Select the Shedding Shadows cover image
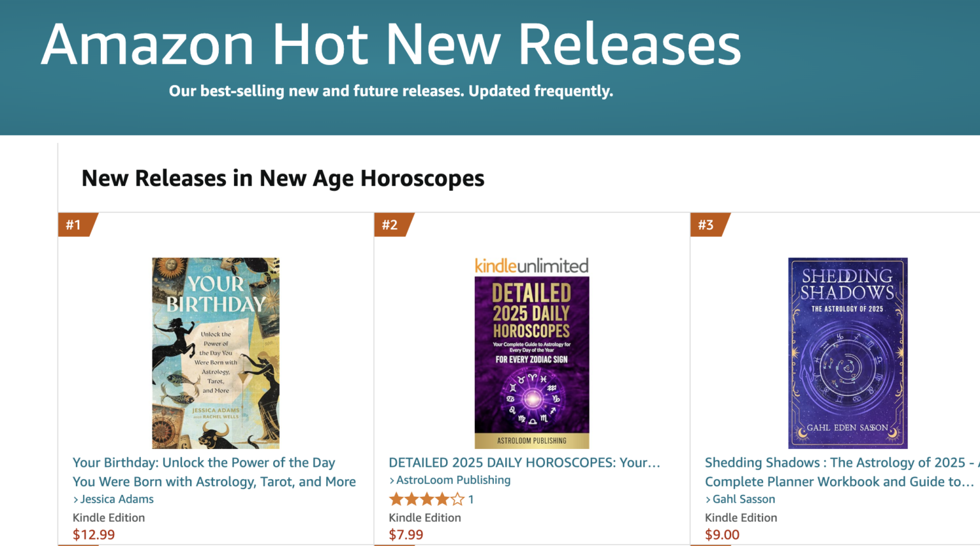Viewport: 980px width, 546px height. coord(847,353)
